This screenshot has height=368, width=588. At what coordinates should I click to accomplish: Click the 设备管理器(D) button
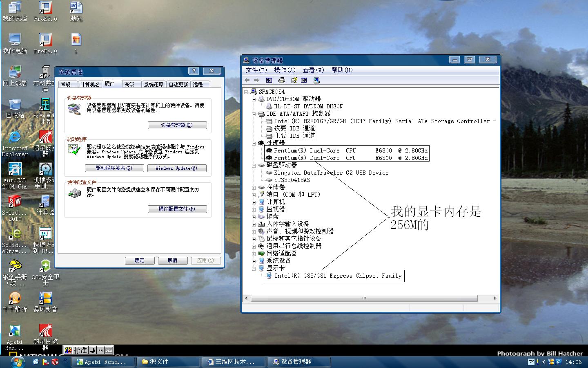click(x=177, y=125)
